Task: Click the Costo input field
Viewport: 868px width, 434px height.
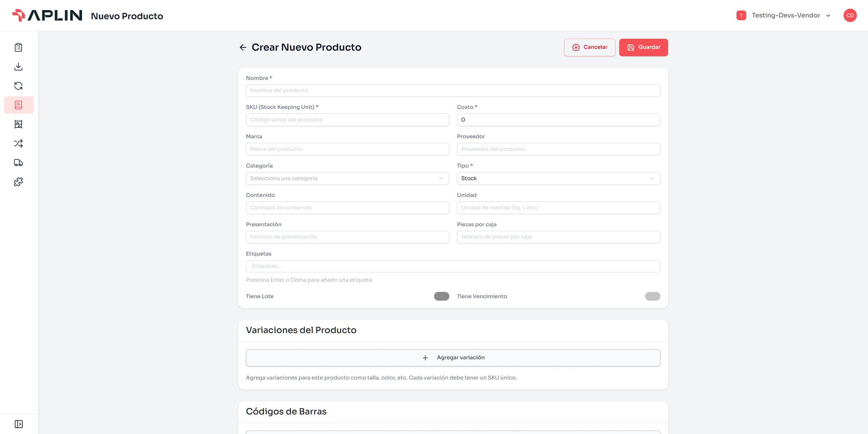Action: coord(558,120)
